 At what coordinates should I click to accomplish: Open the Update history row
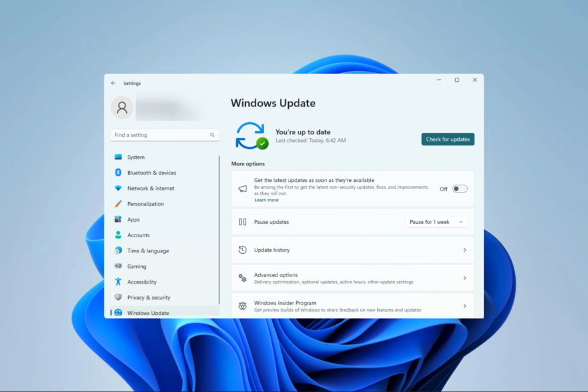[x=353, y=250]
